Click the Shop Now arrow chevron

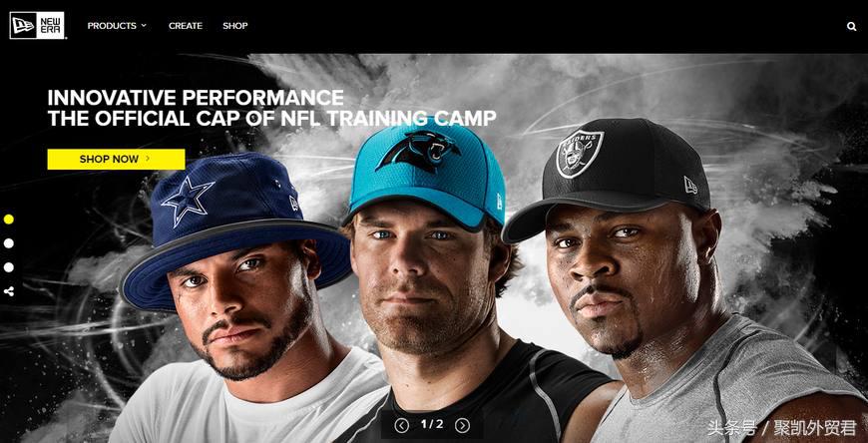pos(148,159)
